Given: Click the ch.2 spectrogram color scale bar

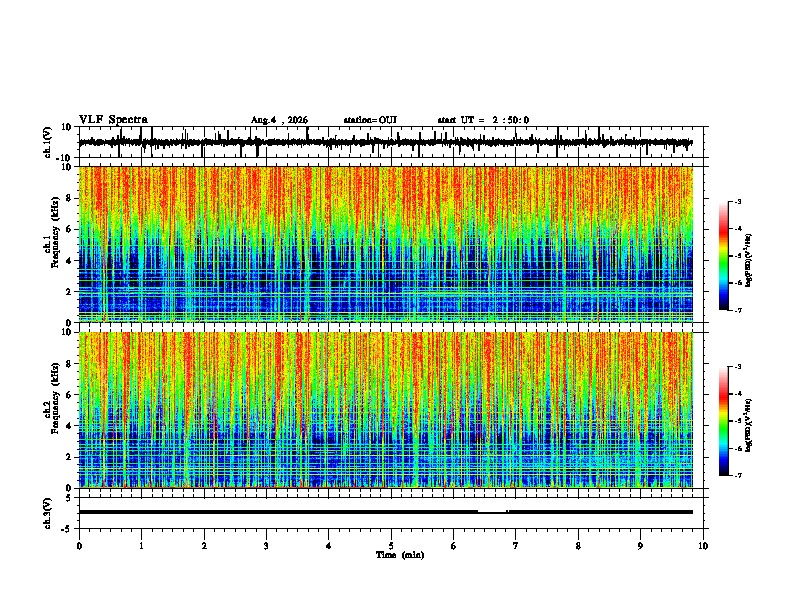Looking at the screenshot, I should click(x=724, y=421).
